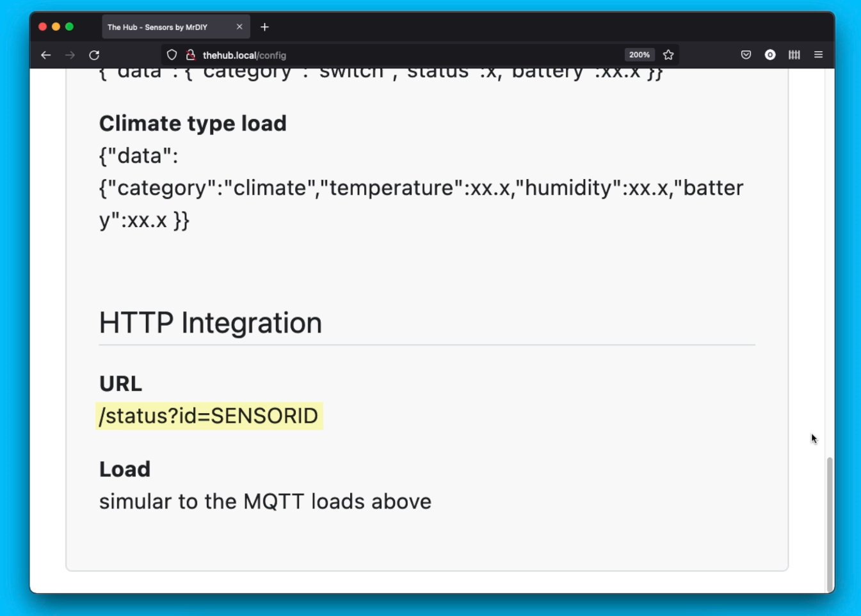Open the Firefox application menu
Viewport: 861px width, 616px height.
[818, 55]
